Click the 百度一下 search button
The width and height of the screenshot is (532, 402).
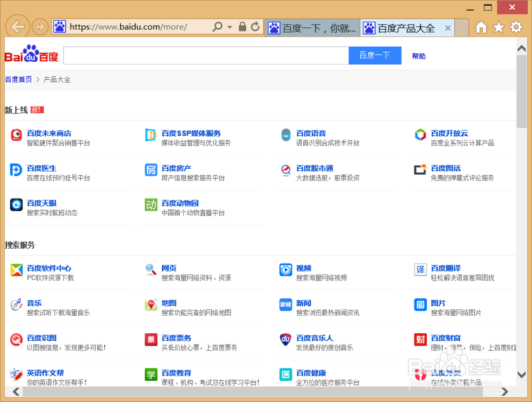375,55
